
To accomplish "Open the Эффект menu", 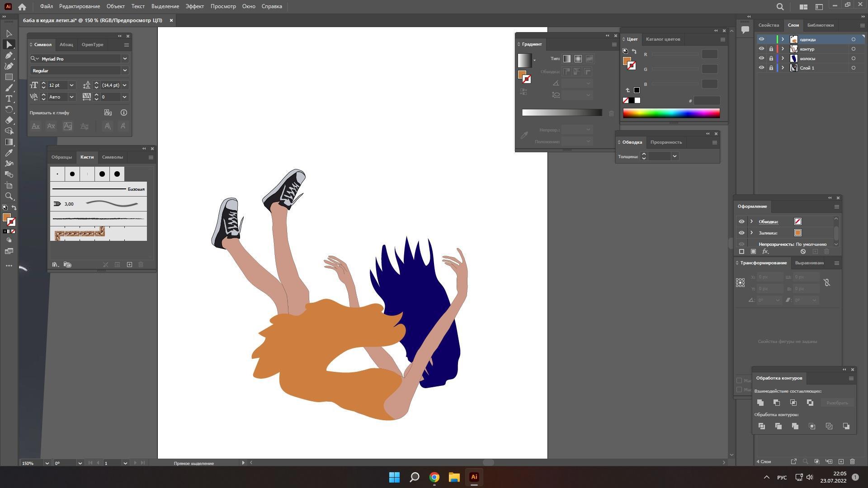I will tap(194, 6).
